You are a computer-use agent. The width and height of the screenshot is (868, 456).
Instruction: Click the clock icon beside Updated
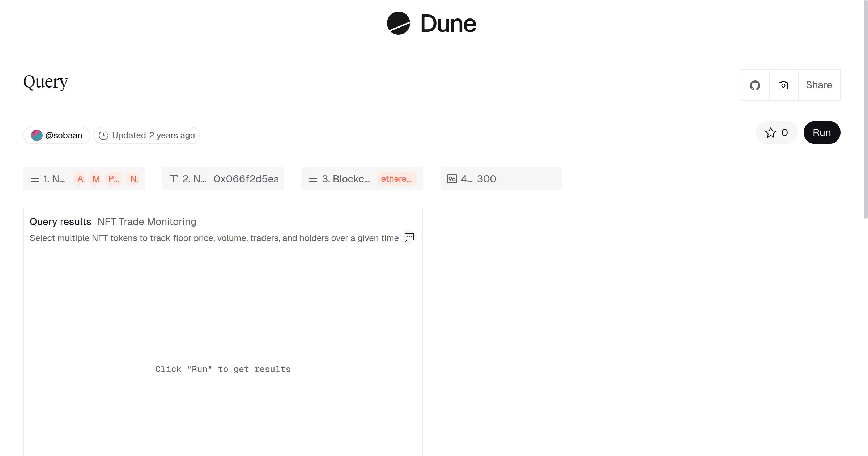[103, 135]
